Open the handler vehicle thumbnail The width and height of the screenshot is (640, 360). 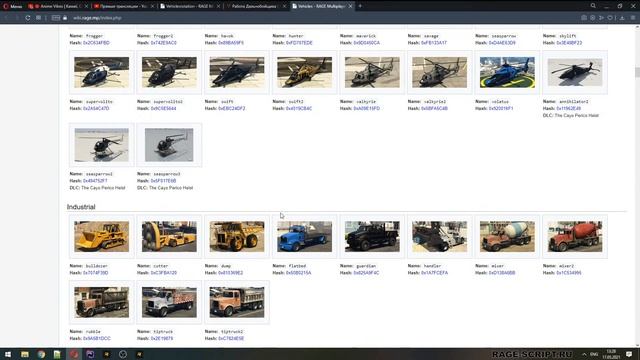pyautogui.click(x=440, y=237)
